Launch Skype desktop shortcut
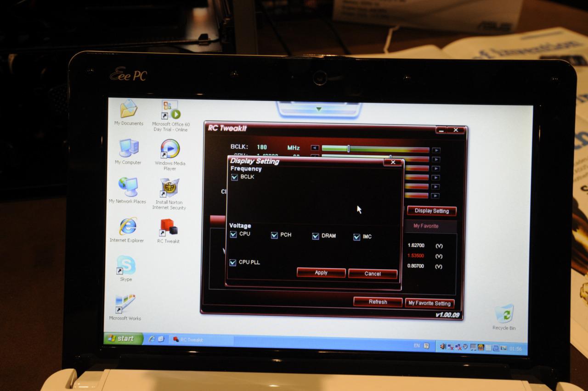This screenshot has height=391, width=588. (126, 268)
